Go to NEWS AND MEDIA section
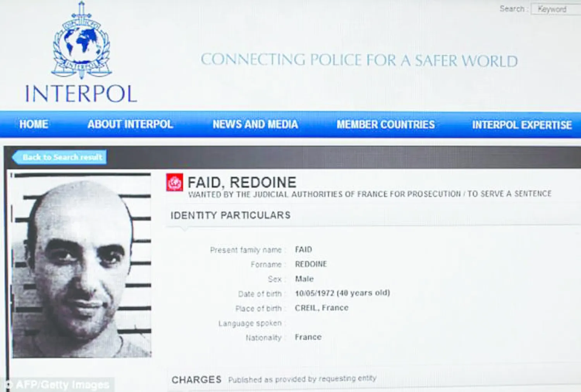The width and height of the screenshot is (581, 392). pyautogui.click(x=255, y=124)
